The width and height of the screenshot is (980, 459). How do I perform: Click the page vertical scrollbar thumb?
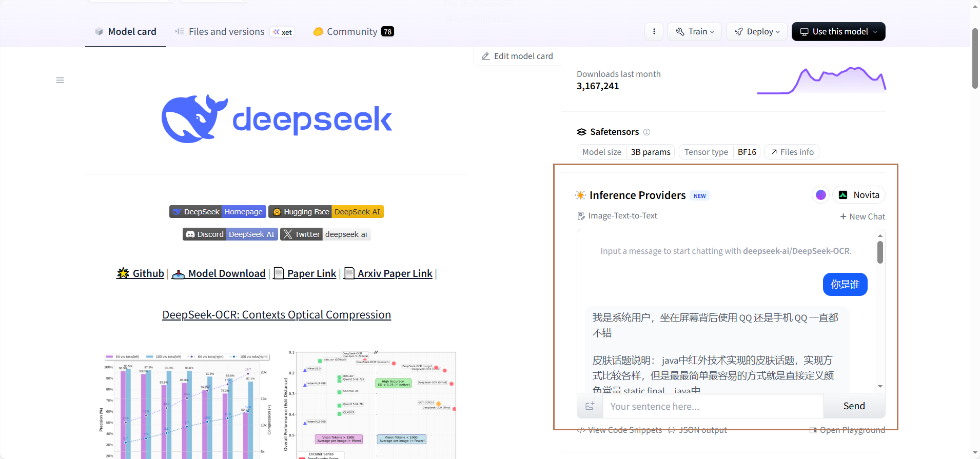[x=975, y=58]
